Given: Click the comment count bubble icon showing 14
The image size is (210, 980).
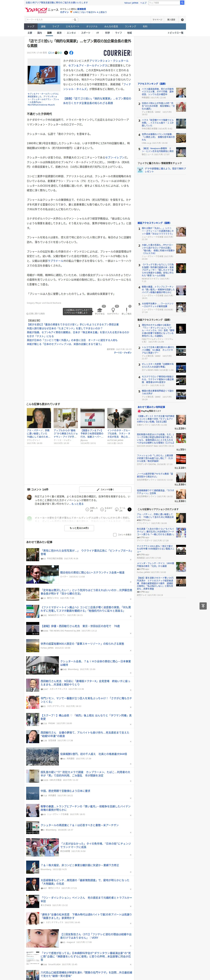Looking at the screenshot, I should [x=51, y=53].
